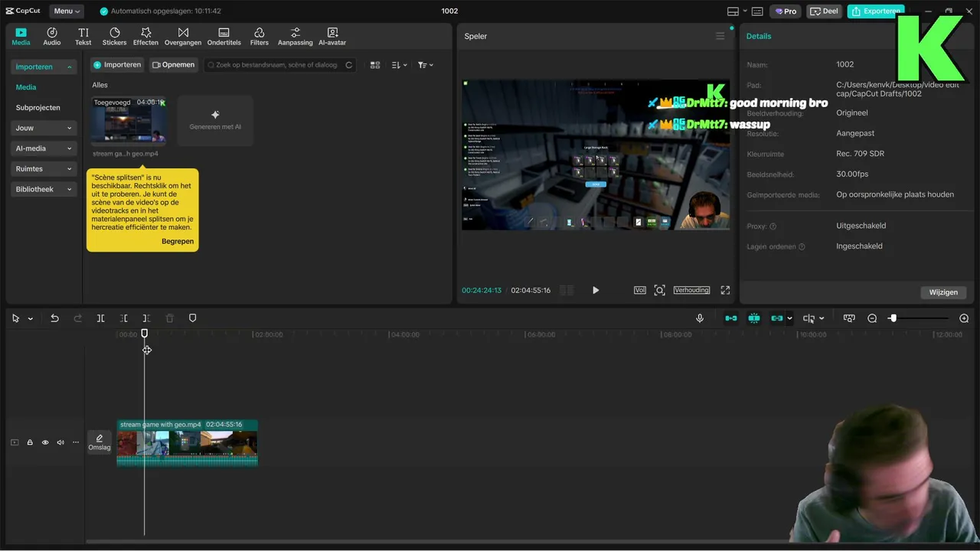The image size is (980, 551).
Task: Add a timeline marker
Action: coord(192,318)
